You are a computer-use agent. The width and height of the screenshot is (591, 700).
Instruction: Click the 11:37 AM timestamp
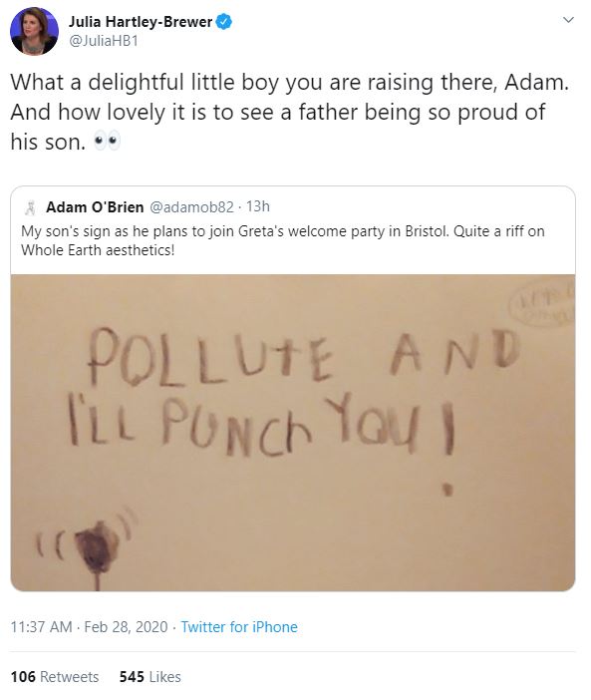pos(41,627)
